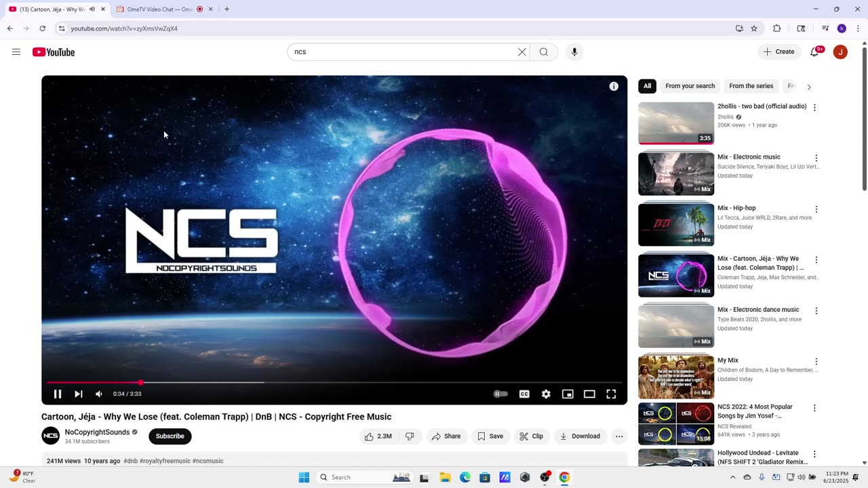Viewport: 868px width, 488px height.
Task: Open options for My Mix
Action: (816, 362)
